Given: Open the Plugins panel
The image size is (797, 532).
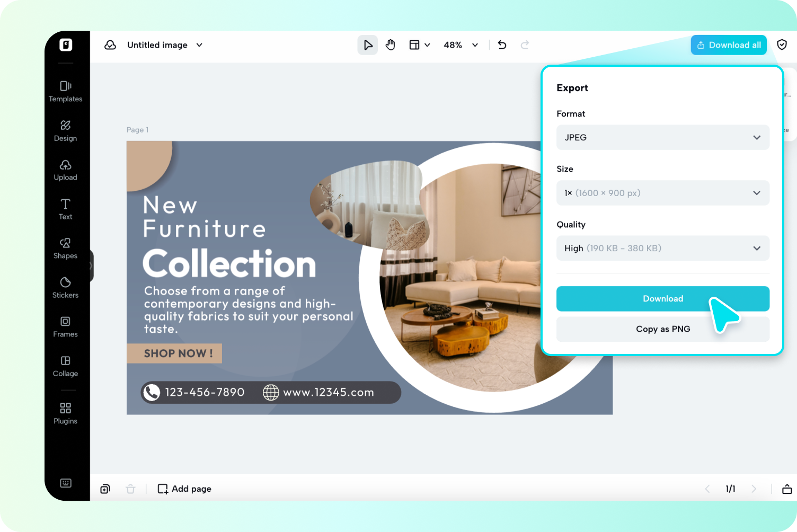Looking at the screenshot, I should pyautogui.click(x=66, y=413).
